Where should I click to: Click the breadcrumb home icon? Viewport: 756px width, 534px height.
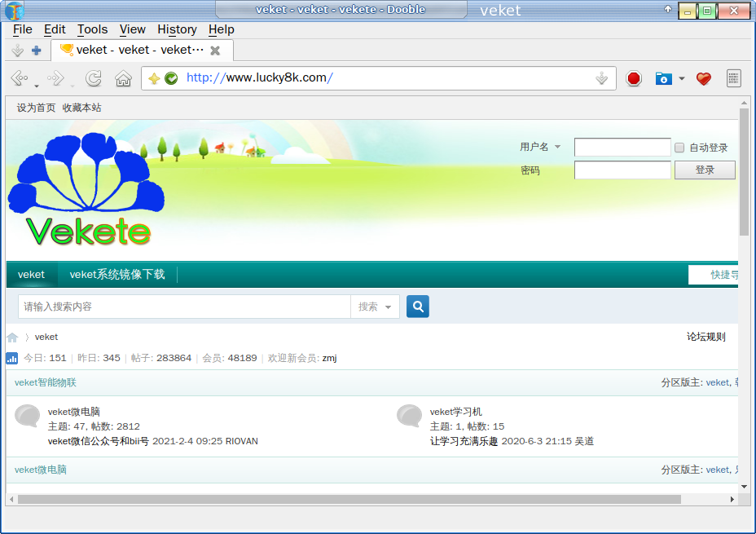(x=12, y=338)
